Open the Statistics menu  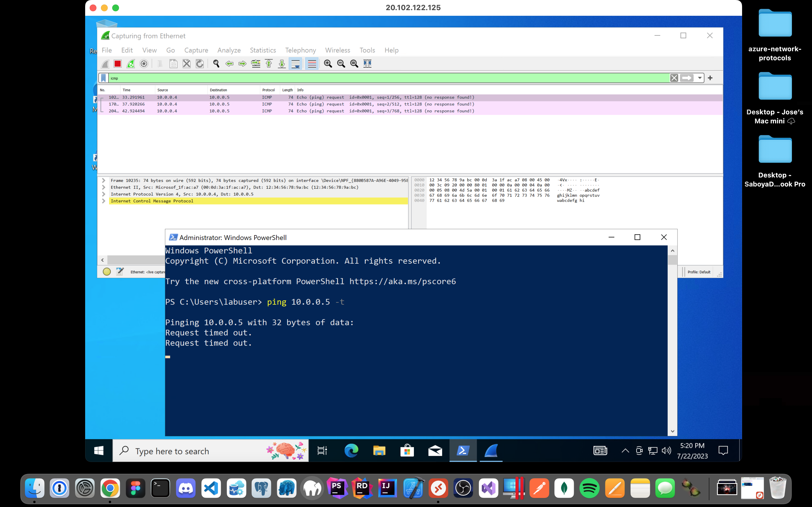[x=263, y=50]
